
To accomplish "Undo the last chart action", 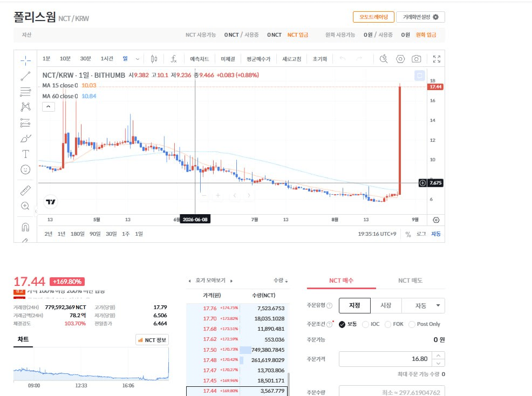I will coord(343,59).
